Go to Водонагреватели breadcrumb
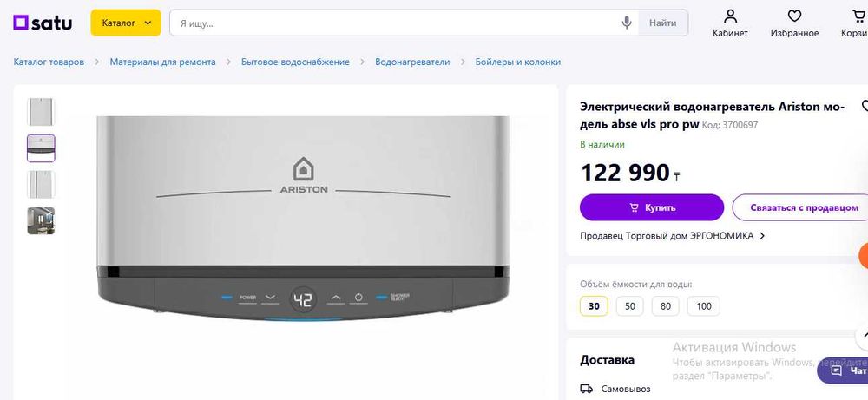Screen dimensions: 868x400 [x=412, y=62]
